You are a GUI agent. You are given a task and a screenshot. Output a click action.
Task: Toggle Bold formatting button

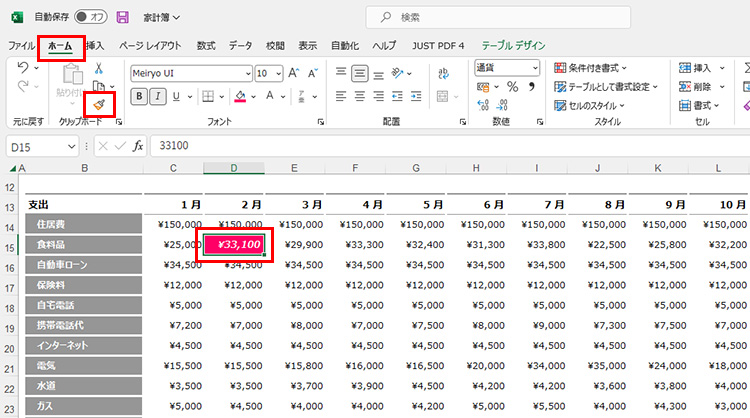click(140, 97)
